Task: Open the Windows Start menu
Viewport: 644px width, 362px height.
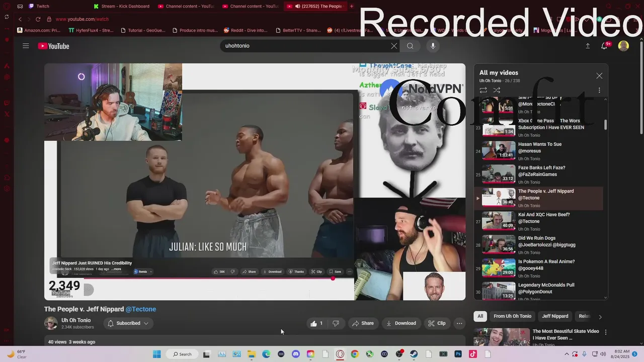Action: pos(156,354)
